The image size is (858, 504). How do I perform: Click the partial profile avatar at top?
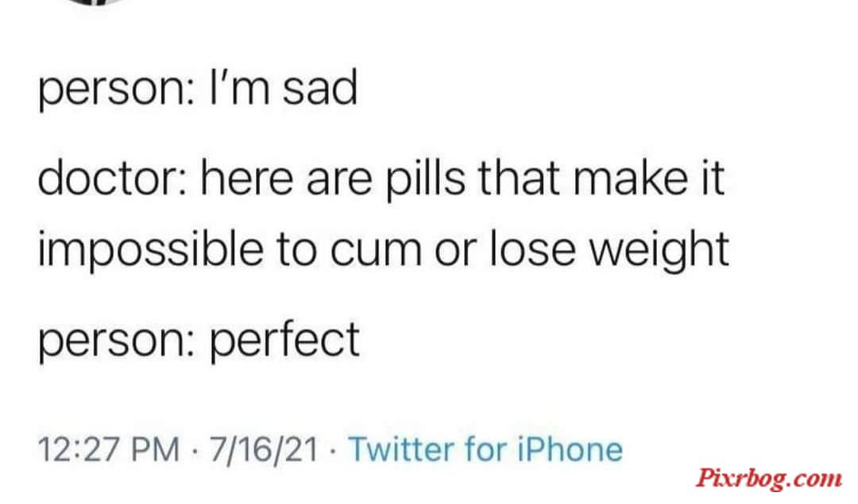pyautogui.click(x=96, y=2)
